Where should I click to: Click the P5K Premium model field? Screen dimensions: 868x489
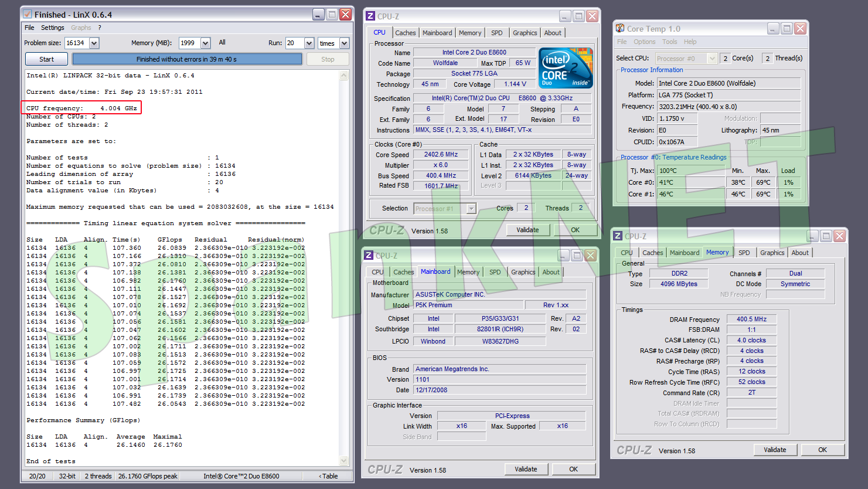(468, 305)
